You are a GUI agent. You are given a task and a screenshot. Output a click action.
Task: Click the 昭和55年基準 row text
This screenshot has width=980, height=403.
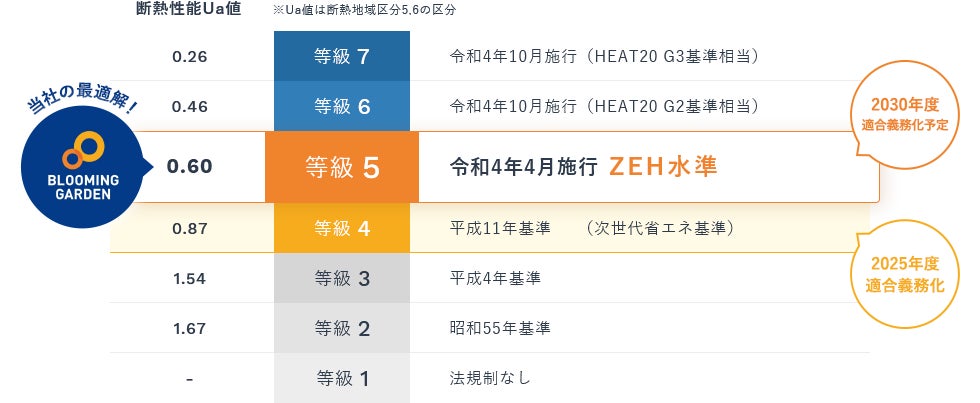pos(500,327)
